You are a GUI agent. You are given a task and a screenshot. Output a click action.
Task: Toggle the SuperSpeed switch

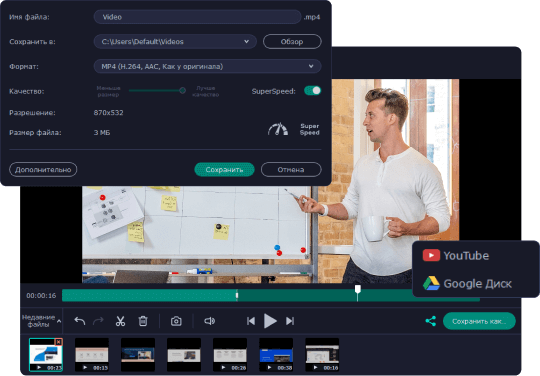(312, 91)
